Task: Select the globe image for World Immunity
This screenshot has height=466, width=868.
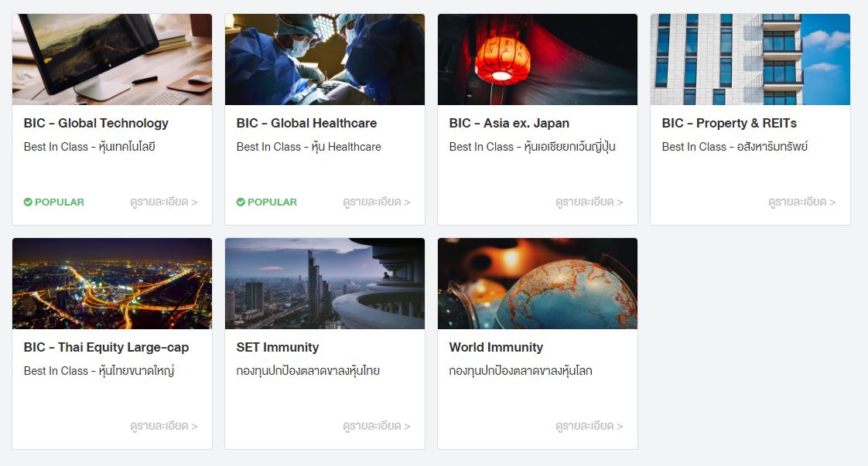Action: [538, 284]
